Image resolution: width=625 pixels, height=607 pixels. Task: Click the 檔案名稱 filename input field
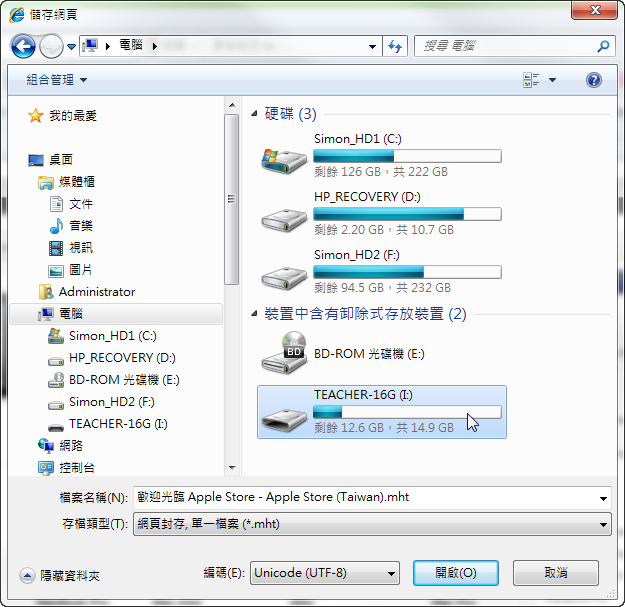click(x=372, y=497)
